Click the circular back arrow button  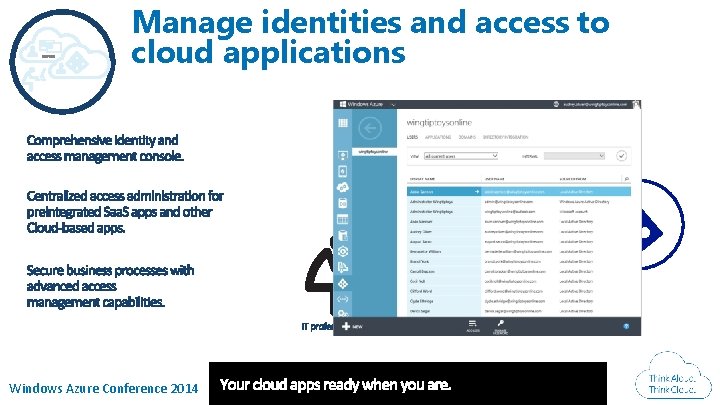pos(370,128)
